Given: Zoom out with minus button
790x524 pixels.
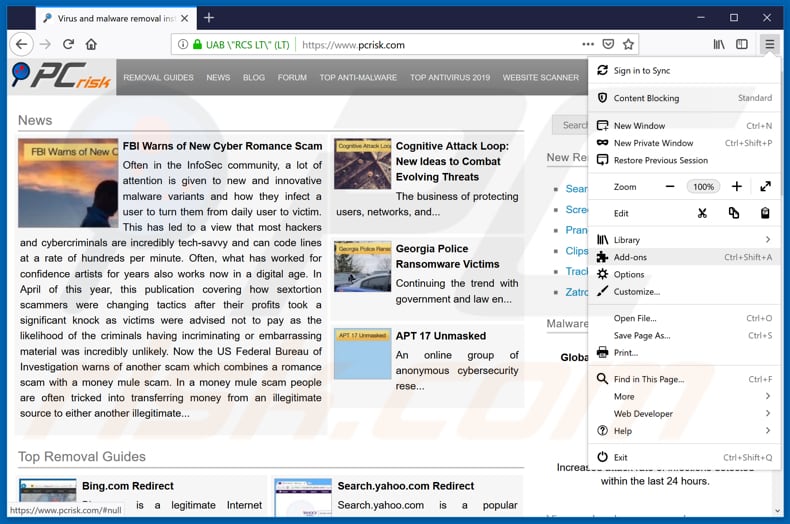Looking at the screenshot, I should (x=670, y=186).
